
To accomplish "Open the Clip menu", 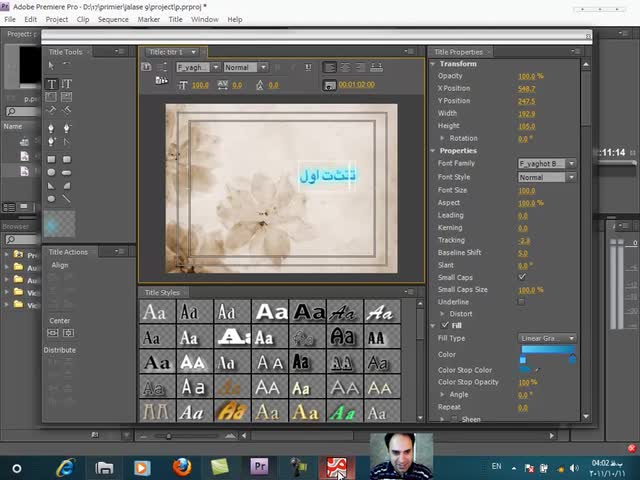I will (x=83, y=19).
